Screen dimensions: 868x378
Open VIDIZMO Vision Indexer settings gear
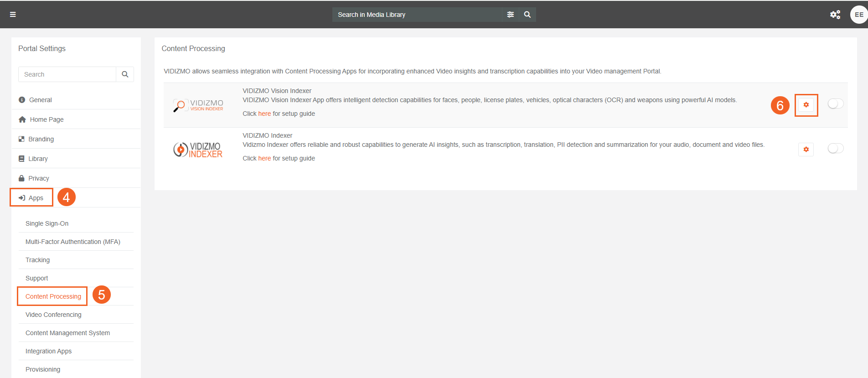click(806, 105)
